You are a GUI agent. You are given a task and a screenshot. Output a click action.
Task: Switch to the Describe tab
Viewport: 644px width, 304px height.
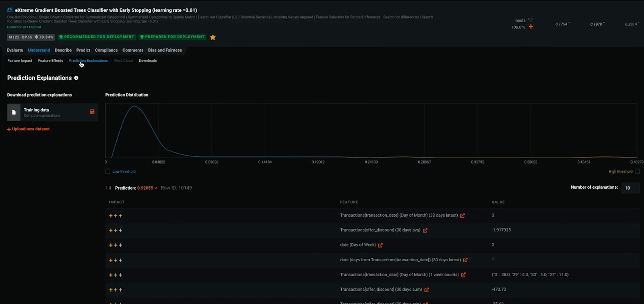[x=63, y=50]
